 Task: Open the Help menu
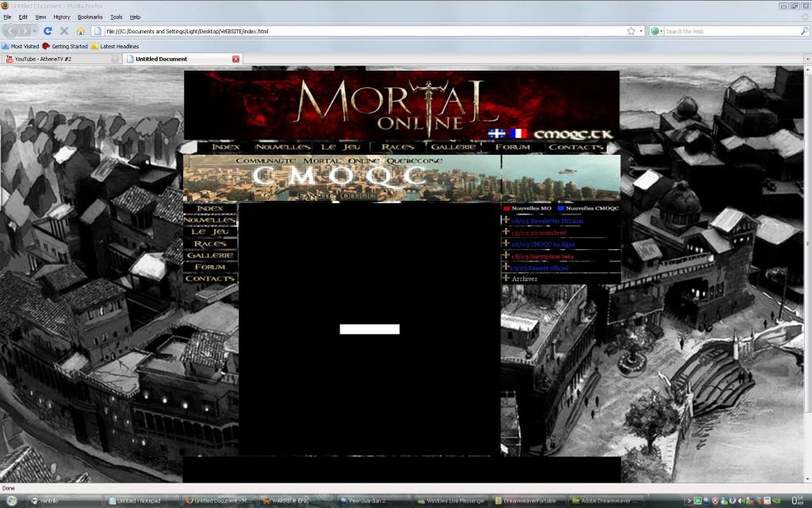click(x=135, y=17)
